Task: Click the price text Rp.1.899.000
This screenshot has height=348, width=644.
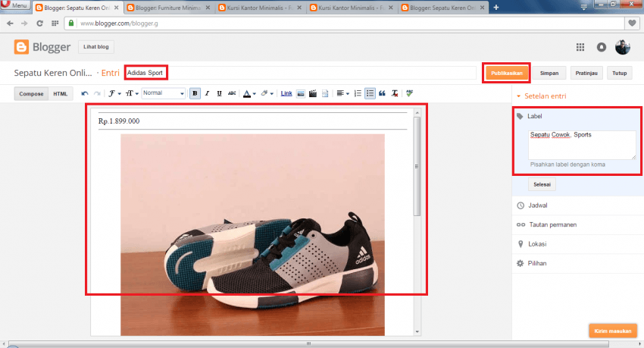Action: tap(119, 121)
